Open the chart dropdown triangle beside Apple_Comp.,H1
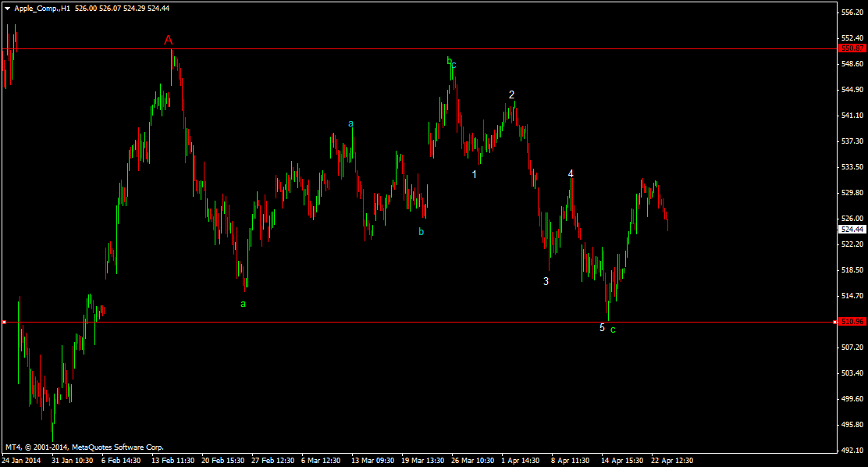Screen dimensions: 868x467 click(x=7, y=9)
